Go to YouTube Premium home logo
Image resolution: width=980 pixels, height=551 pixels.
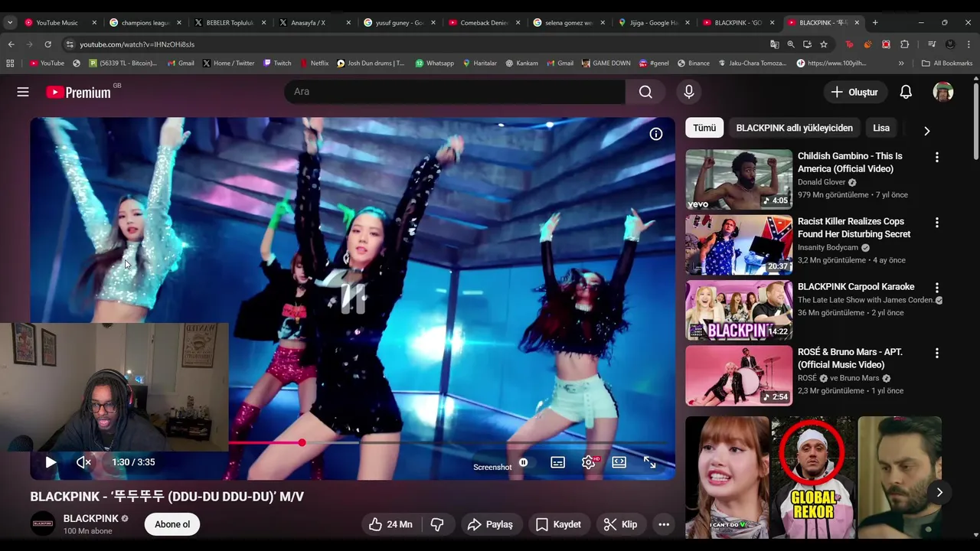pos(79,92)
